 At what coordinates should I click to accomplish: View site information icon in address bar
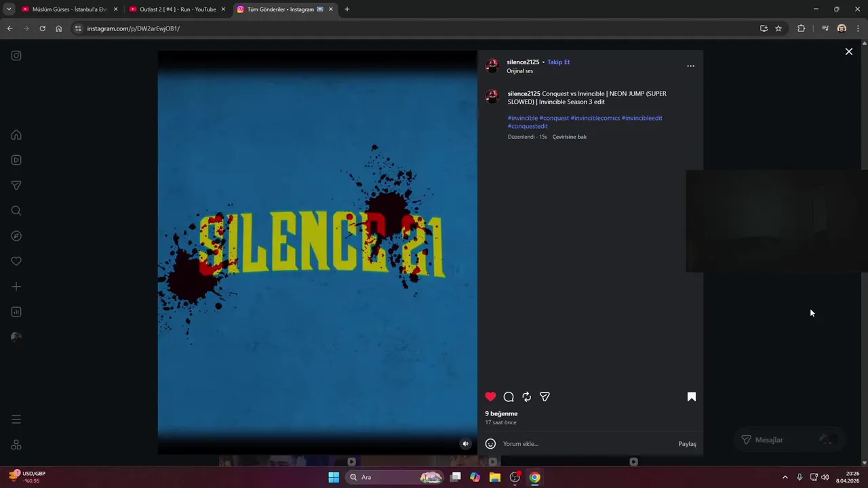pyautogui.click(x=78, y=28)
